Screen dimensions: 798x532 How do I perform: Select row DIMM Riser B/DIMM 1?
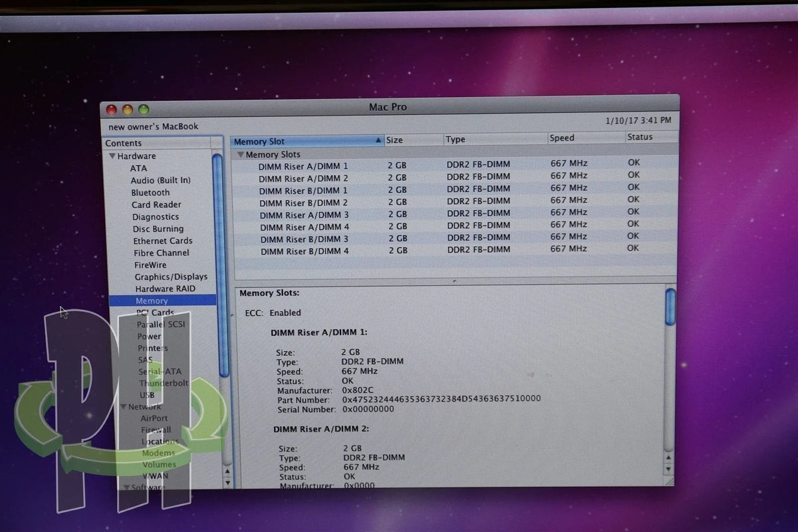coord(455,190)
